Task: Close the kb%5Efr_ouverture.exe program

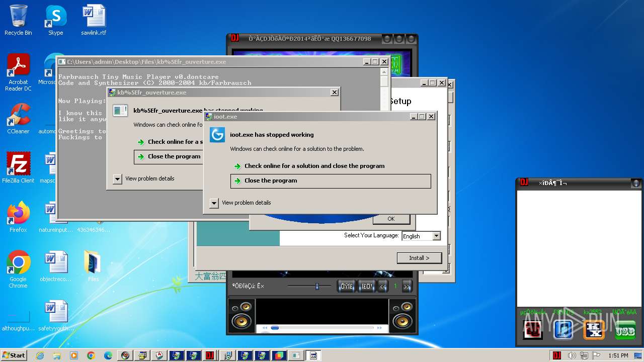Action: tap(168, 157)
